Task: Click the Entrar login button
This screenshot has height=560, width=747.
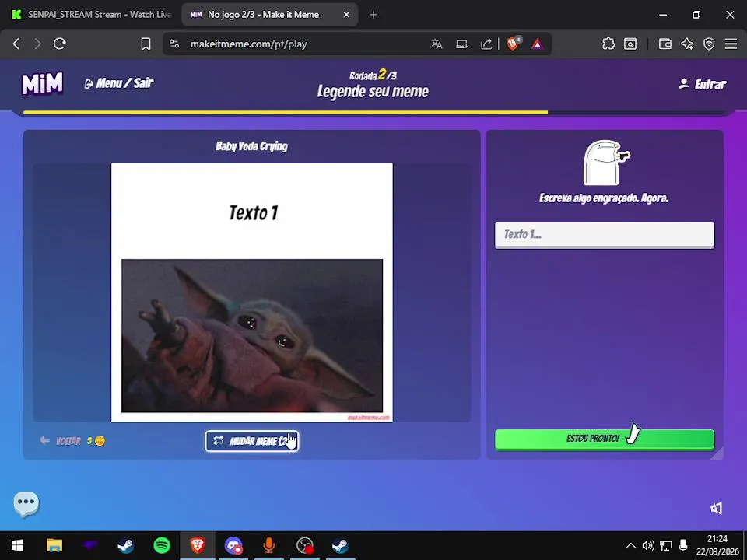Action: pyautogui.click(x=702, y=84)
